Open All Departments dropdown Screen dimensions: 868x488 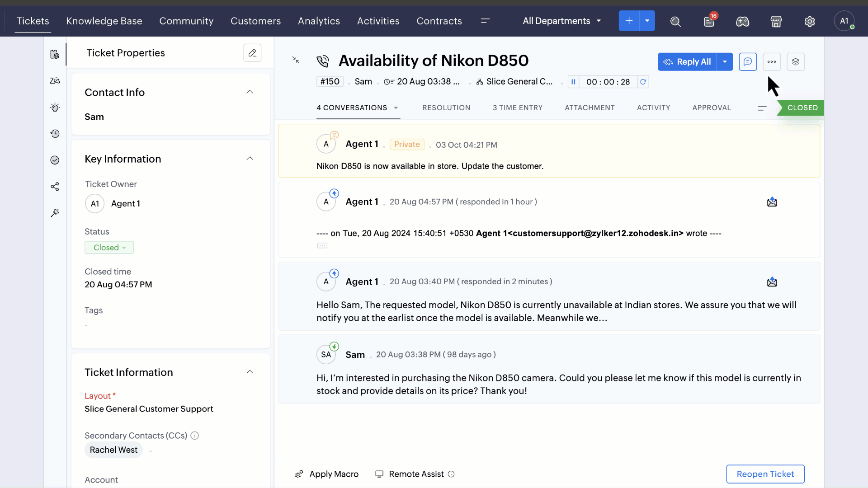[562, 21]
